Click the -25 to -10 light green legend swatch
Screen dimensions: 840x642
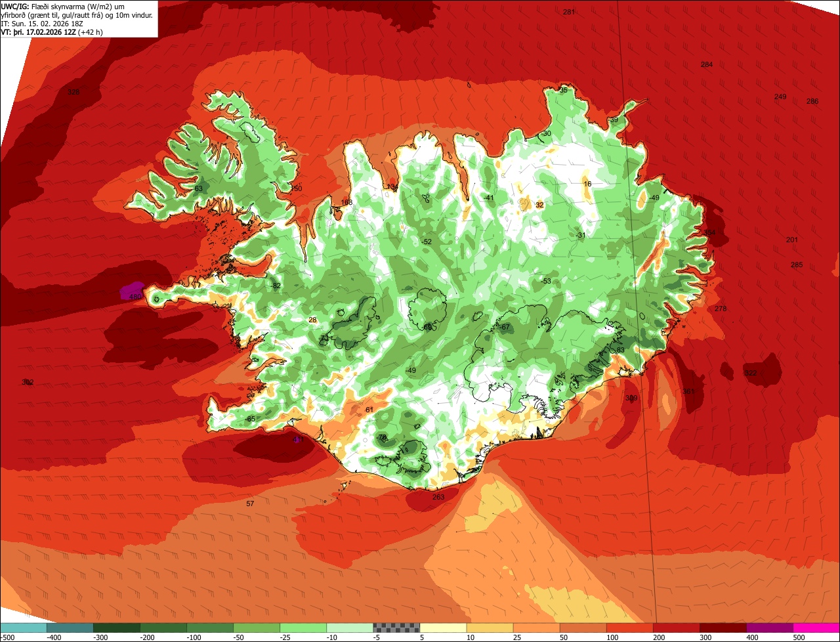(303, 628)
